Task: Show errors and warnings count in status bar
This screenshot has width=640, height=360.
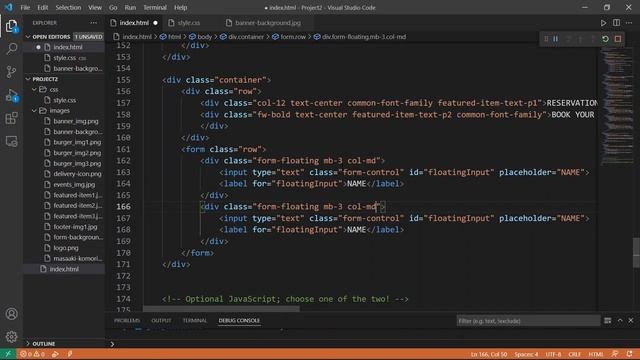Action: tap(32, 354)
